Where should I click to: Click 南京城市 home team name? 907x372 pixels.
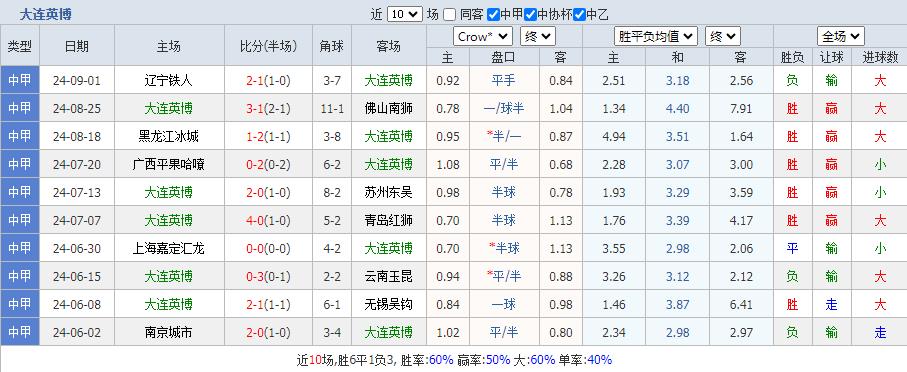[168, 332]
